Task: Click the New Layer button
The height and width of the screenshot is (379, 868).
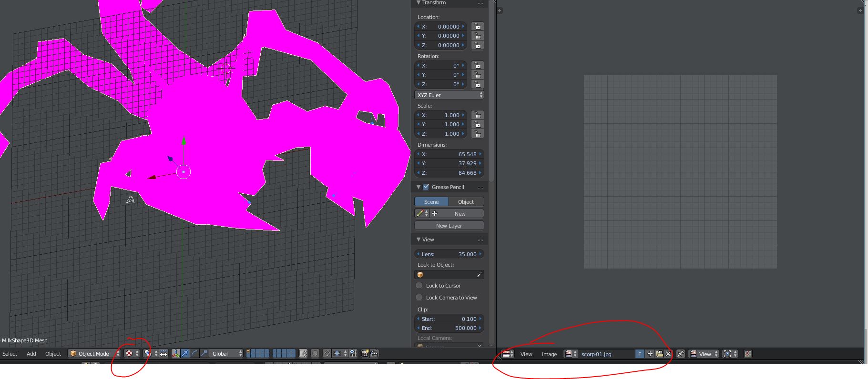Action: [x=449, y=226]
